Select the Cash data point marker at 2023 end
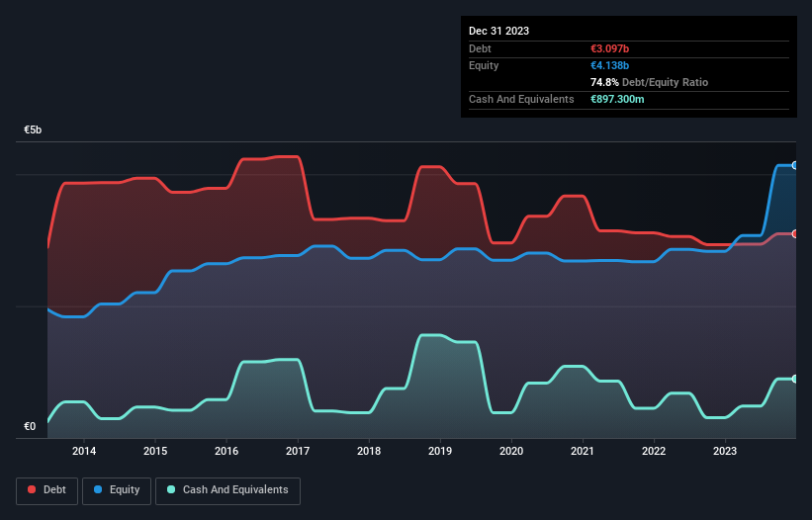The width and height of the screenshot is (812, 520). 795,380
